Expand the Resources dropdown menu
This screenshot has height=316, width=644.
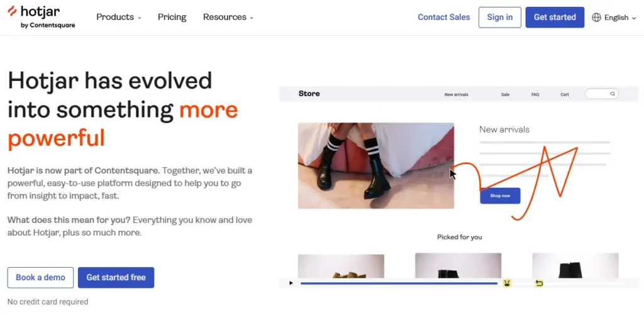click(x=228, y=17)
